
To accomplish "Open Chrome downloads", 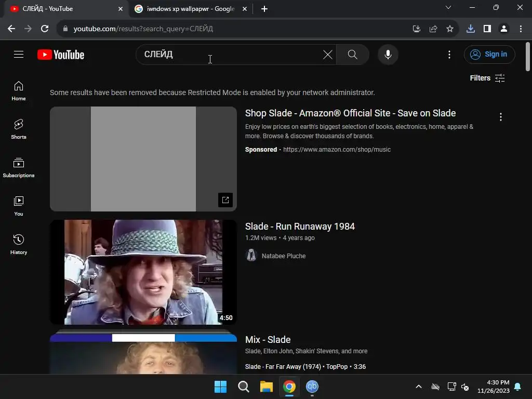I will [x=471, y=29].
